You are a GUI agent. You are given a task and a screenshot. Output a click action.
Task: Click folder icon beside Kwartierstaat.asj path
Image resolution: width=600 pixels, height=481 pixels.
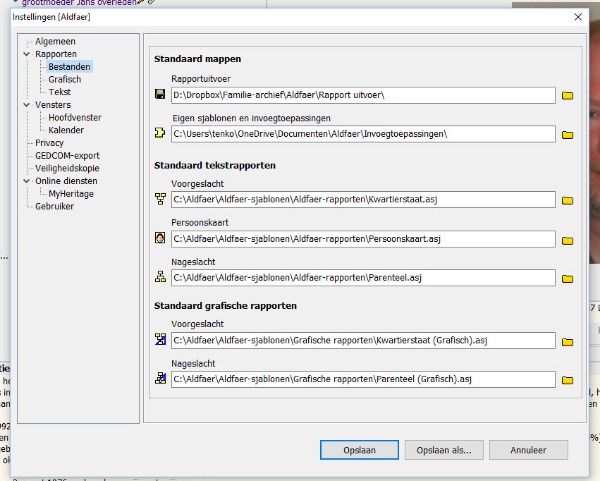pos(567,200)
